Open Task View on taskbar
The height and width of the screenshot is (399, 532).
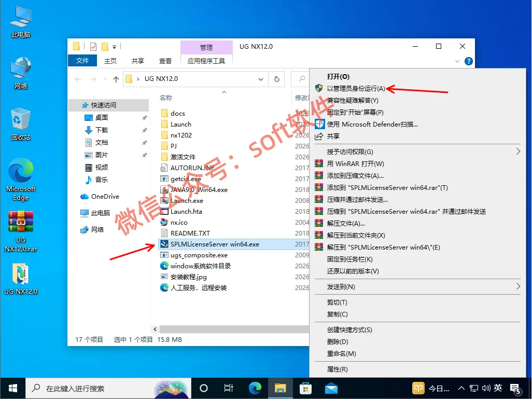[229, 388]
